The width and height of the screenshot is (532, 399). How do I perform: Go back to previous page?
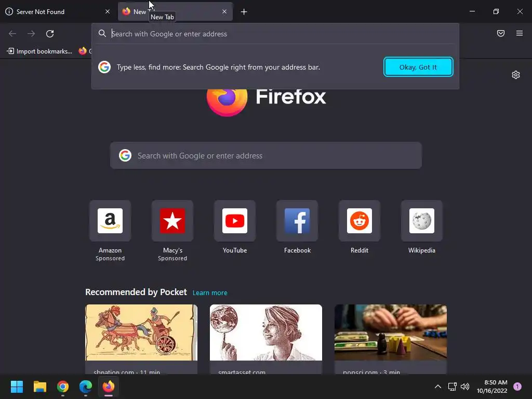tap(12, 34)
